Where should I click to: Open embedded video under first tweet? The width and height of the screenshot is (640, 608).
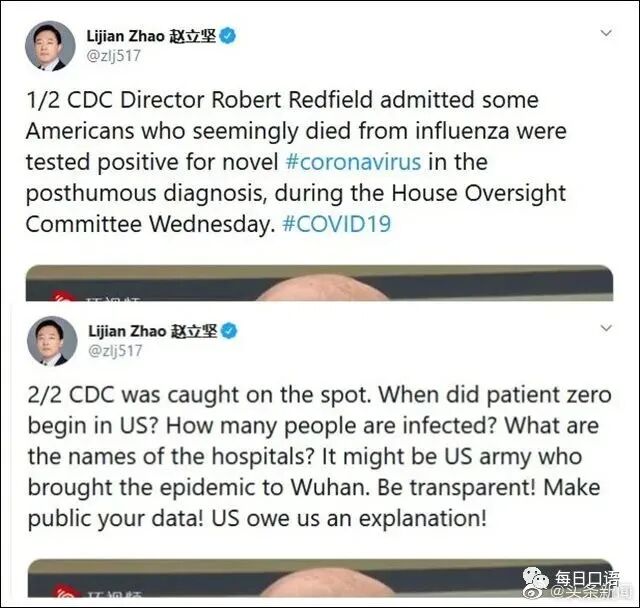click(x=320, y=283)
